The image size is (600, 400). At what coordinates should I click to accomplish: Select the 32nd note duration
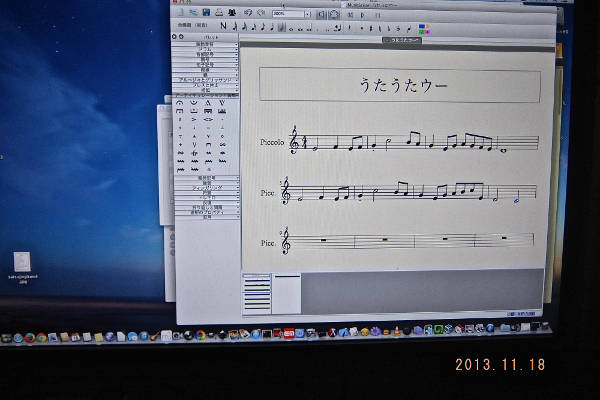click(244, 26)
